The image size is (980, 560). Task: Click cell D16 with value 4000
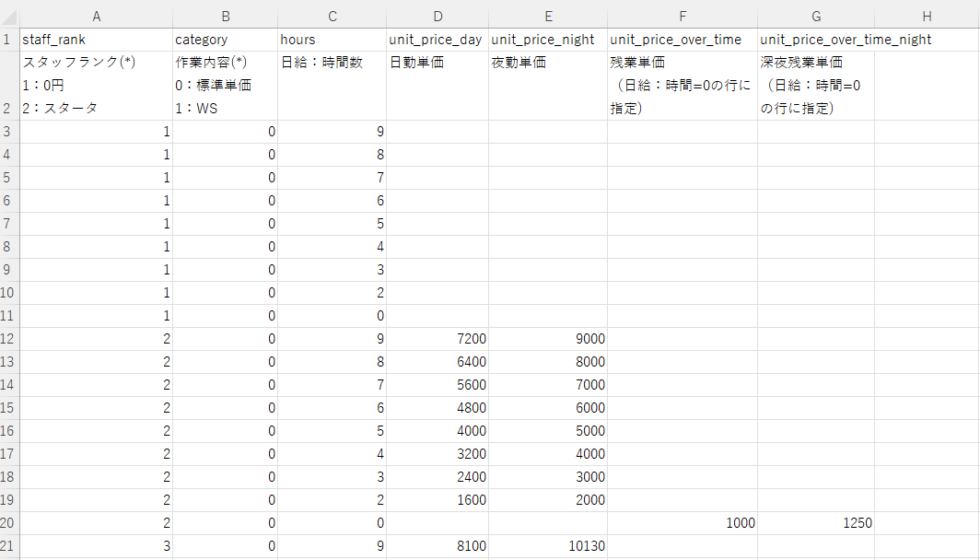[437, 431]
